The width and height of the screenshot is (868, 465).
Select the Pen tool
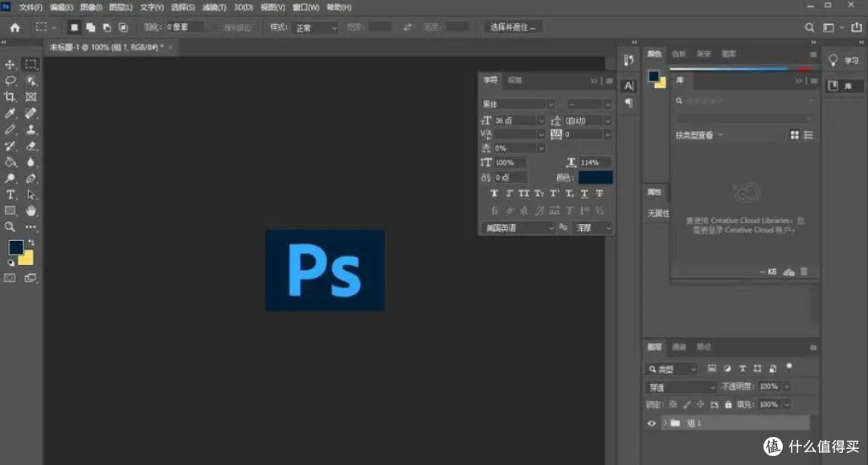tap(31, 178)
